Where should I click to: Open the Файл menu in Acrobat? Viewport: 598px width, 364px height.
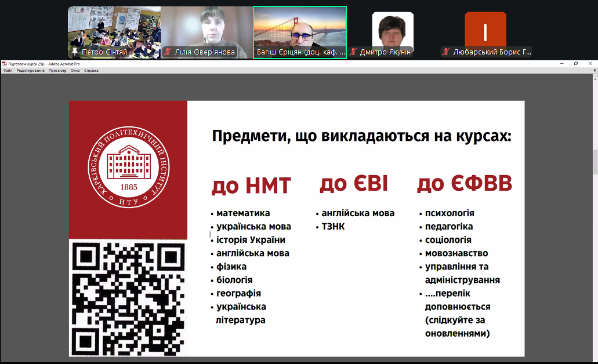tap(8, 71)
